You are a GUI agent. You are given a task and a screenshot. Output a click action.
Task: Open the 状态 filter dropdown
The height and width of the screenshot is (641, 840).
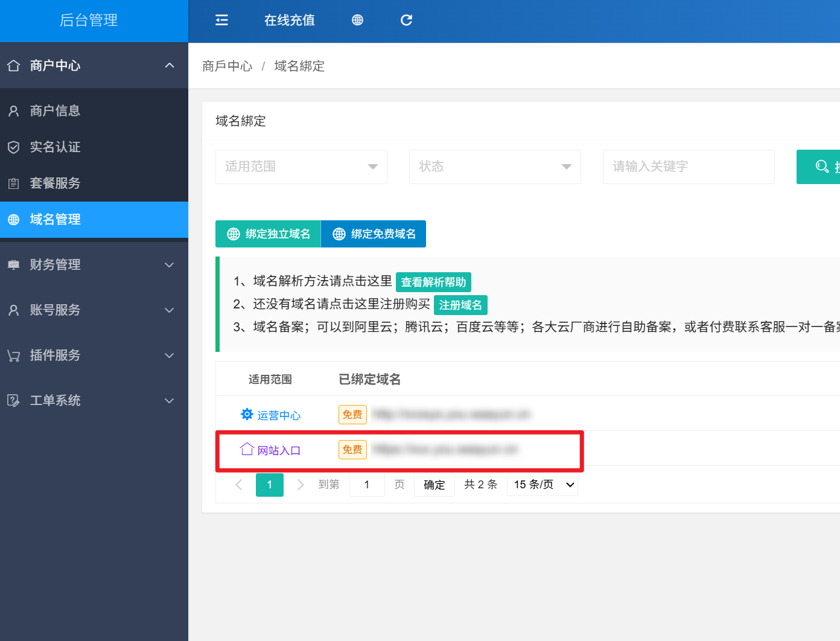[495, 167]
